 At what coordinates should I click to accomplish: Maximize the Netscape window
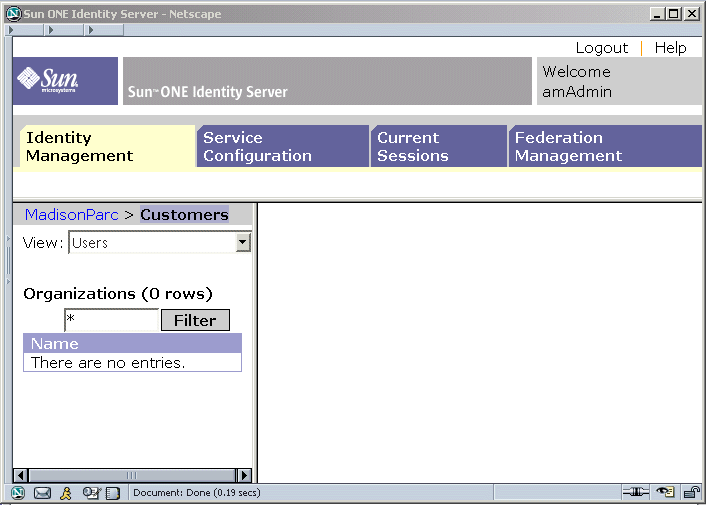pos(674,14)
